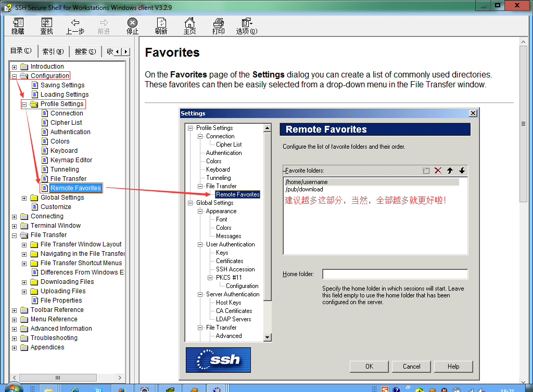Expand the Terminal Window folder
This screenshot has width=533, height=392.
(14, 226)
